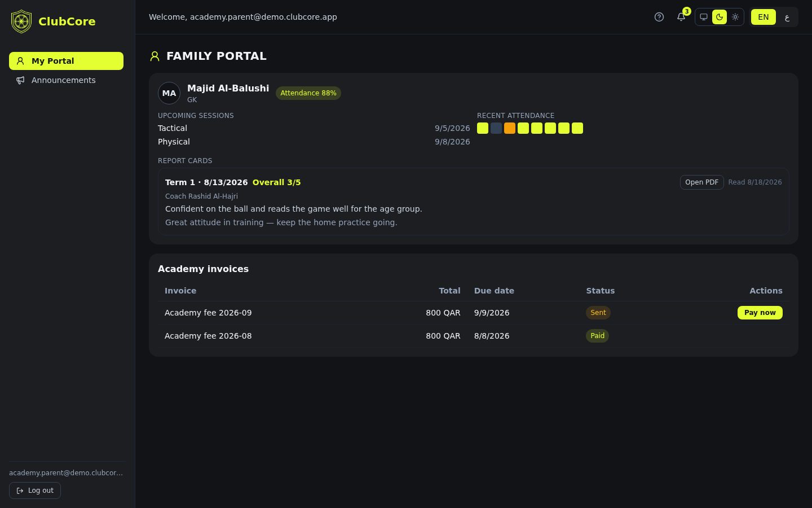Screen dimensions: 812x508
Task: Click the Invoice column header
Action: click(x=180, y=291)
